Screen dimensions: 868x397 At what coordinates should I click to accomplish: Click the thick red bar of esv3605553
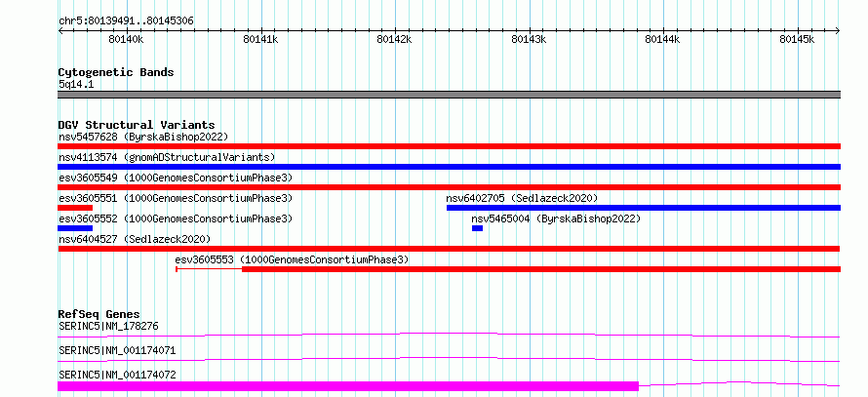click(541, 269)
